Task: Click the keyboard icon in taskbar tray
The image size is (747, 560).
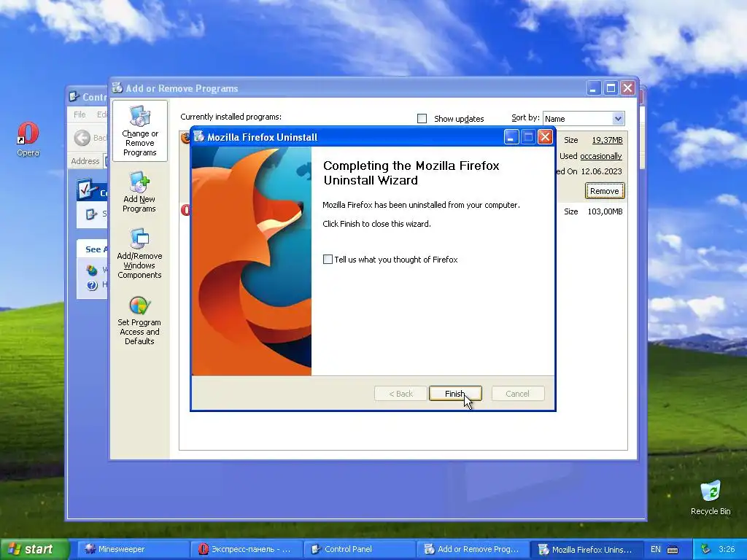Action: 673,550
